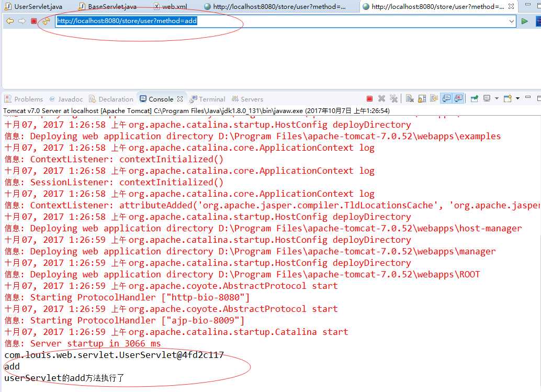Open the Servers view tab
This screenshot has width=541, height=392.
247,99
